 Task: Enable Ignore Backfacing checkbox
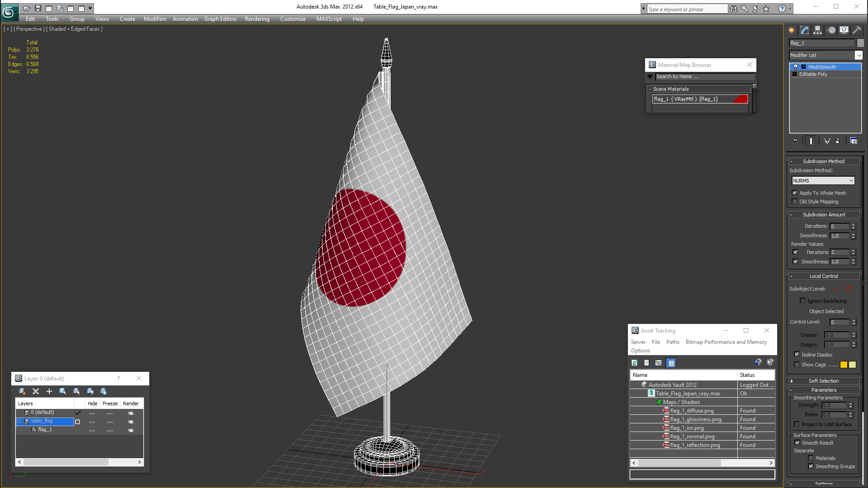click(803, 301)
